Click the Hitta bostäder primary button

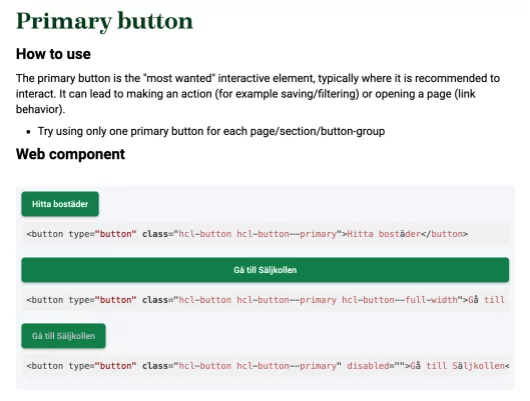[x=60, y=204]
